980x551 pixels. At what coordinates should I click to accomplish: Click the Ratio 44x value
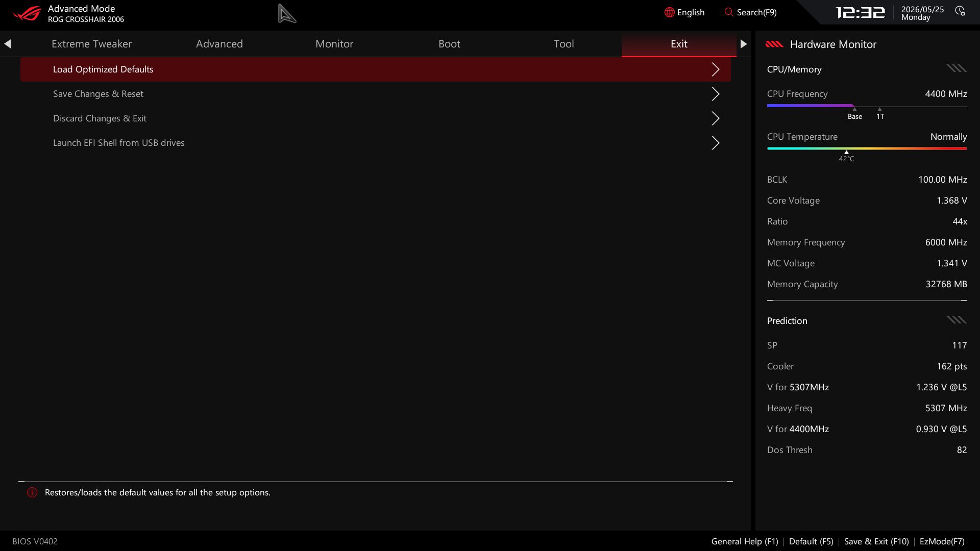(960, 221)
